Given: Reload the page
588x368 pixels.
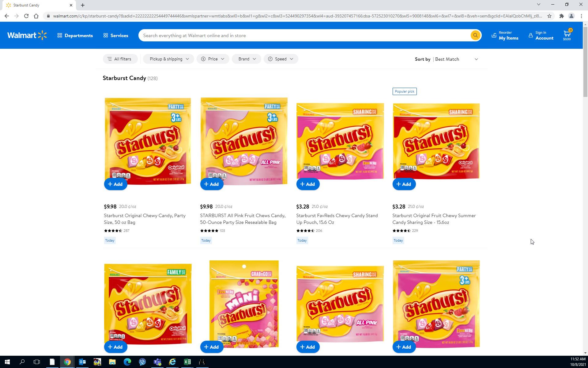Looking at the screenshot, I should pos(26,16).
